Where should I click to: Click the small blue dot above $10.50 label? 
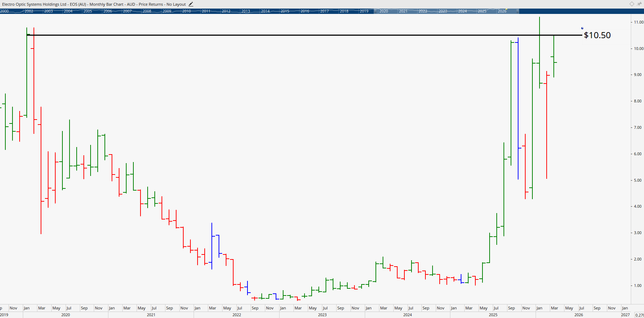582,28
